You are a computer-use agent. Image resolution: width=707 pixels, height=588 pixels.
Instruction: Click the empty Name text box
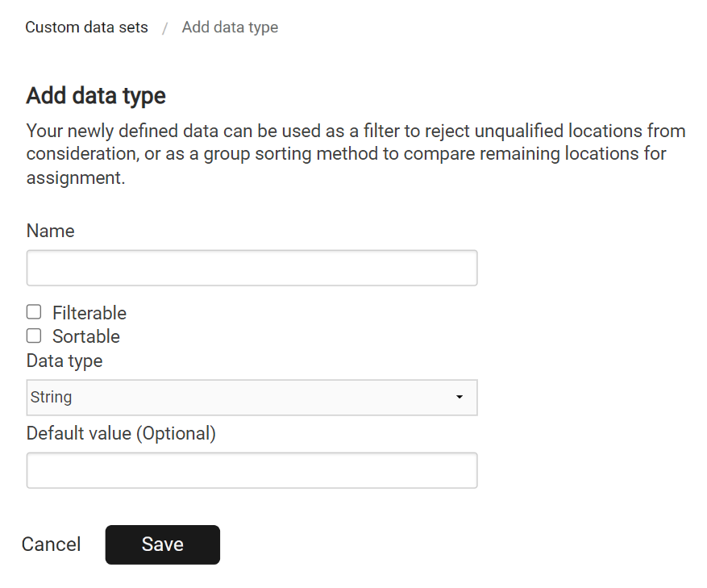[x=252, y=267]
